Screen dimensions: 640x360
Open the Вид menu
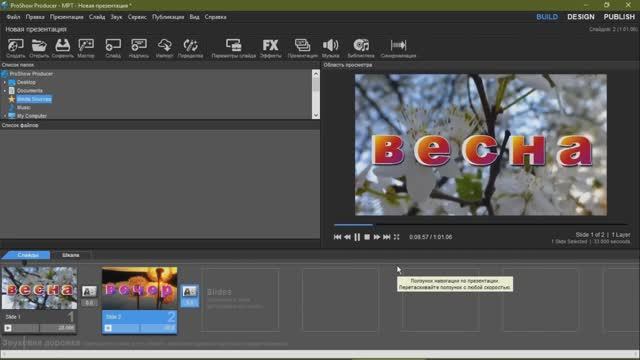tap(194, 17)
